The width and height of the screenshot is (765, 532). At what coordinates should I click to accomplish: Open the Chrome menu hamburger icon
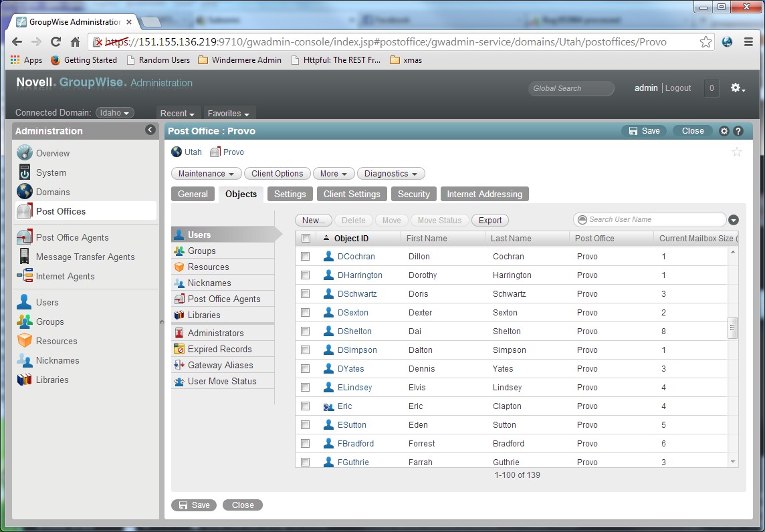click(x=748, y=42)
